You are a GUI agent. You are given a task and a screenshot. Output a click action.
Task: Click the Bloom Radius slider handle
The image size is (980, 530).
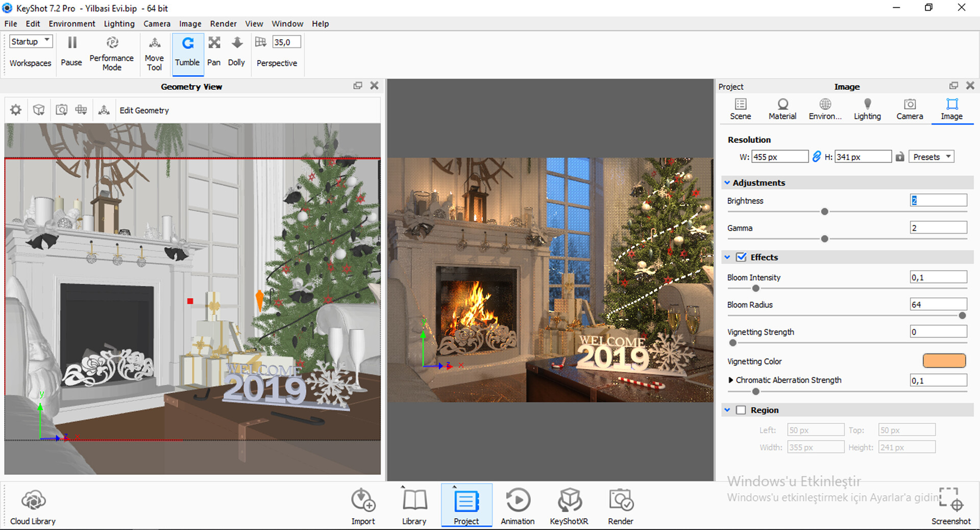tap(962, 315)
